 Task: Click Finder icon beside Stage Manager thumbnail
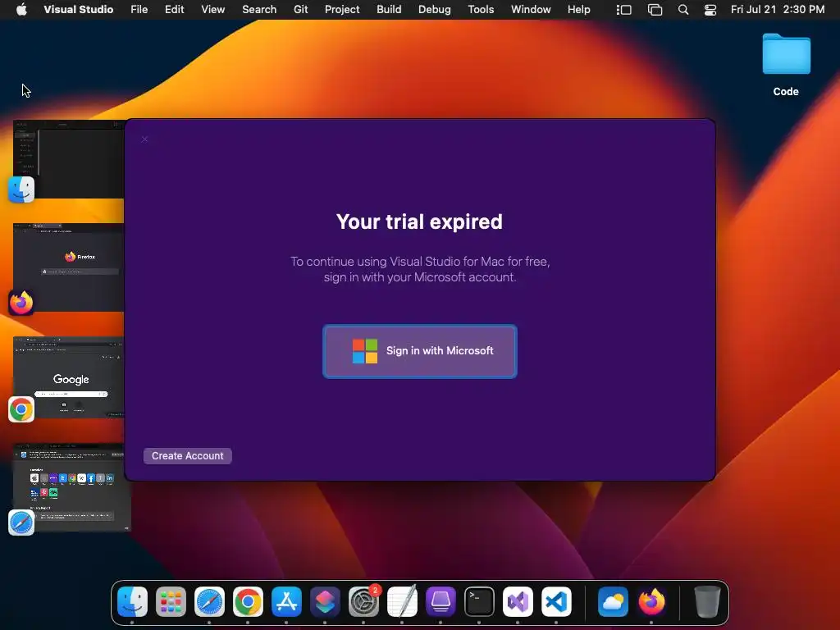[x=21, y=189]
